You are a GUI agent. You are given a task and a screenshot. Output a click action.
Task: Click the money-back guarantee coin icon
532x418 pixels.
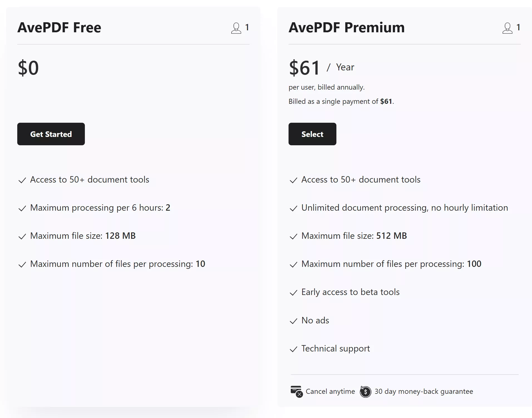click(x=365, y=392)
